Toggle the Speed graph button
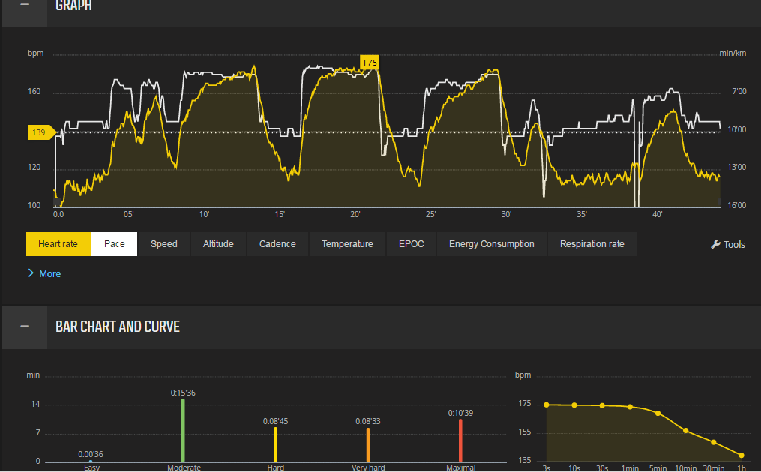761x472 pixels. [164, 244]
